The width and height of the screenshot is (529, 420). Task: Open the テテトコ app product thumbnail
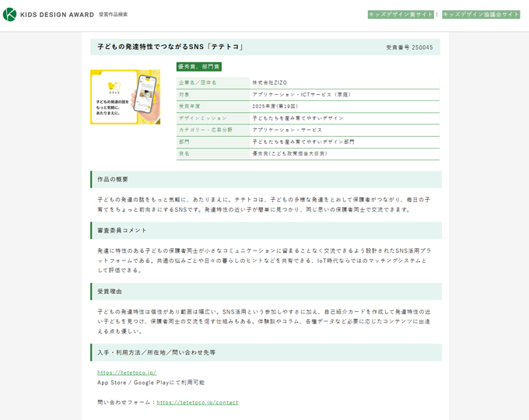[125, 96]
